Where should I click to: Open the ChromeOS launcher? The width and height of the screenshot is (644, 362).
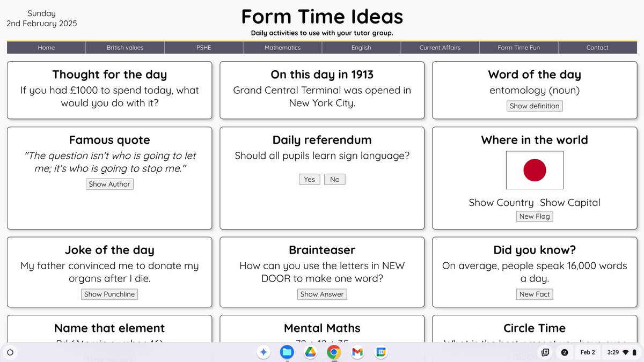[x=10, y=352]
